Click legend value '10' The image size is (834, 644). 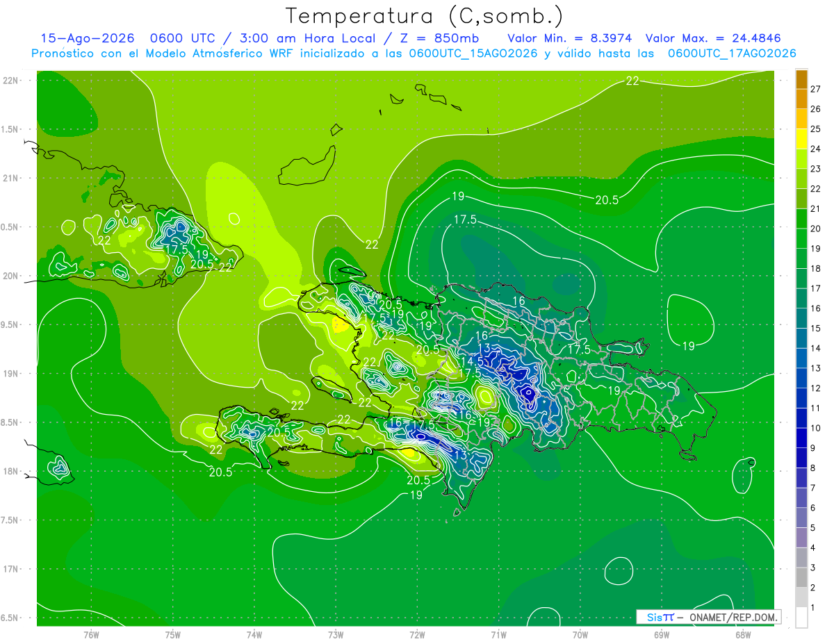click(816, 428)
